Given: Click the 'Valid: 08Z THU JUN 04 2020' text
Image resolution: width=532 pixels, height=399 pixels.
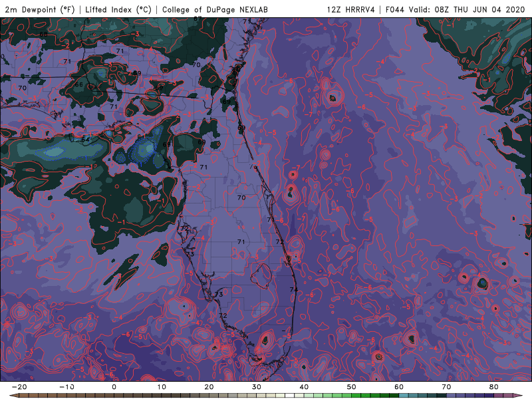Looking at the screenshot, I should point(467,9).
